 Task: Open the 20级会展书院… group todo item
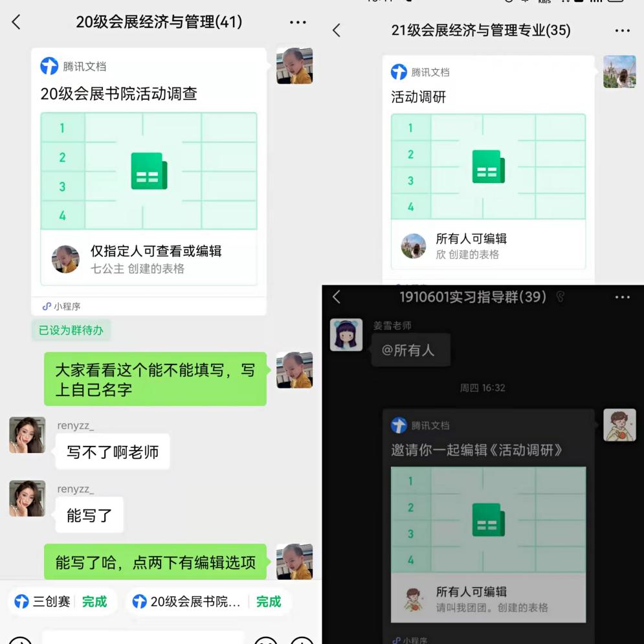(x=187, y=602)
